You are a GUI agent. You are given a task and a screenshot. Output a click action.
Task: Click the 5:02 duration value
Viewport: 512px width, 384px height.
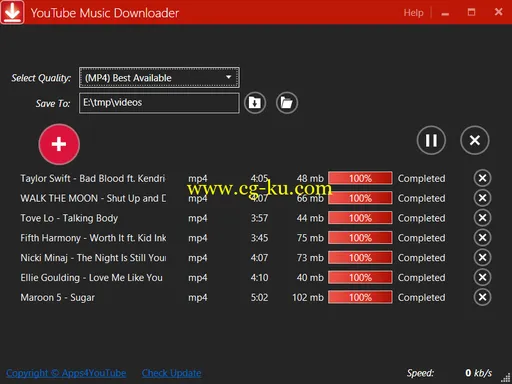(x=259, y=297)
